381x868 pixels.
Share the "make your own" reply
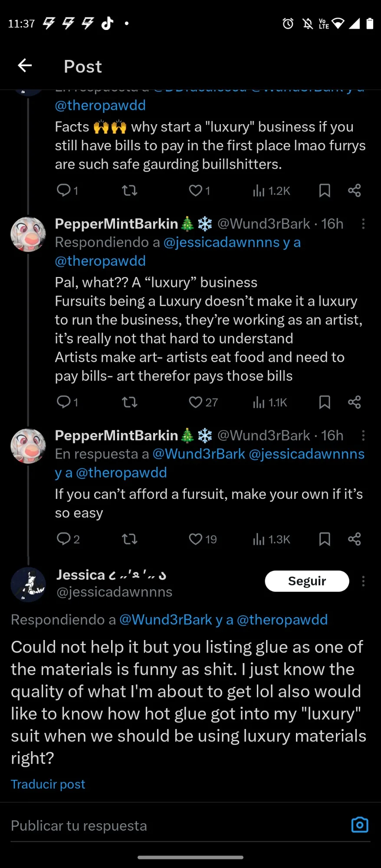354,539
